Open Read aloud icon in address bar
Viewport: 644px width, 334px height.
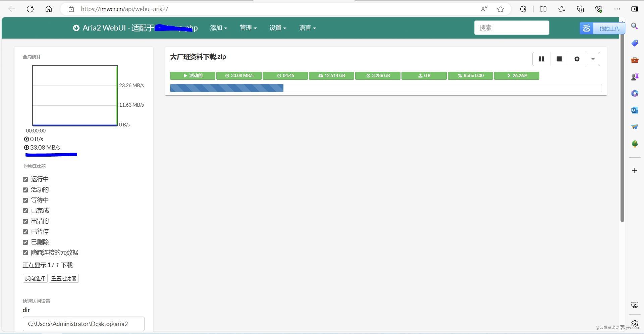pyautogui.click(x=484, y=9)
